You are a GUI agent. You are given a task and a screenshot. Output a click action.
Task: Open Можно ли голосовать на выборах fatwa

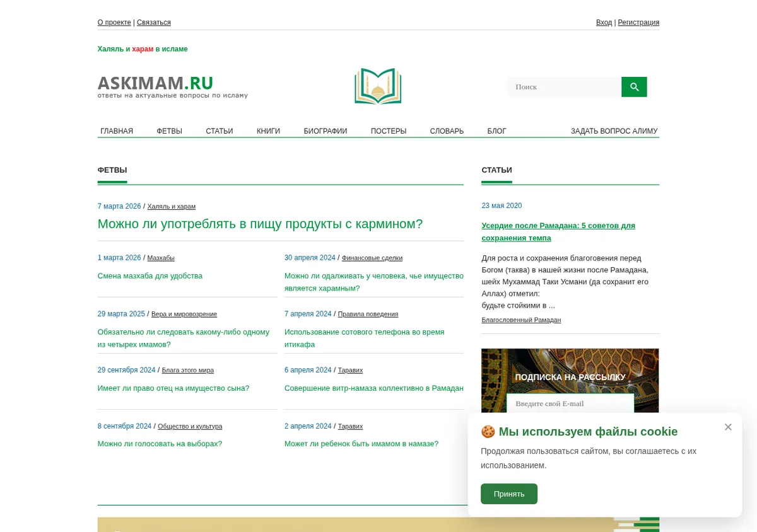[x=160, y=444]
